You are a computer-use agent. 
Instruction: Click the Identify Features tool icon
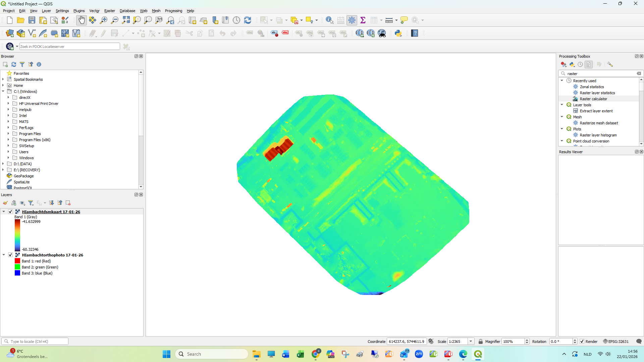point(329,20)
